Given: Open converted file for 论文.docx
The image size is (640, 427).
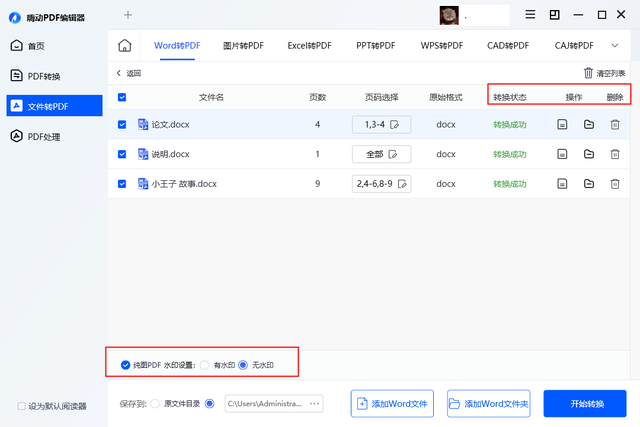Looking at the screenshot, I should coord(562,125).
